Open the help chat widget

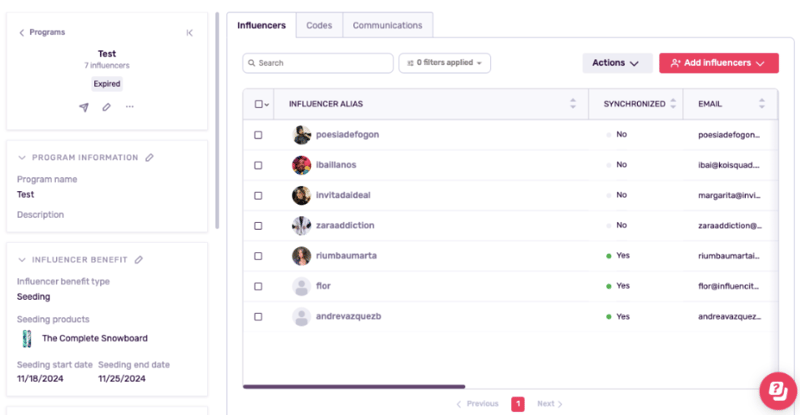click(x=776, y=390)
